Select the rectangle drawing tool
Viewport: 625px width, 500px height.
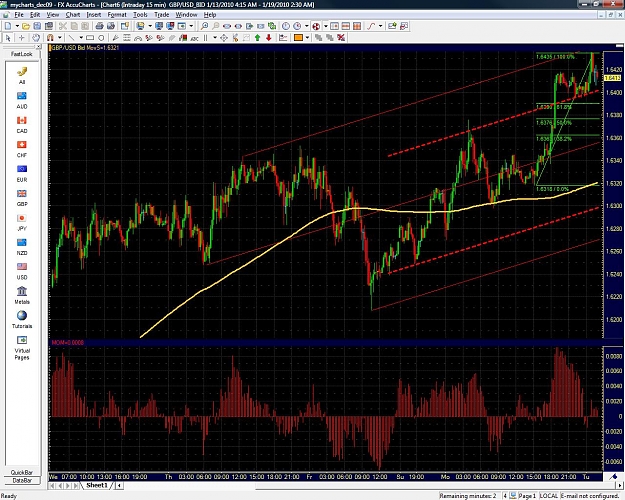(x=90, y=38)
